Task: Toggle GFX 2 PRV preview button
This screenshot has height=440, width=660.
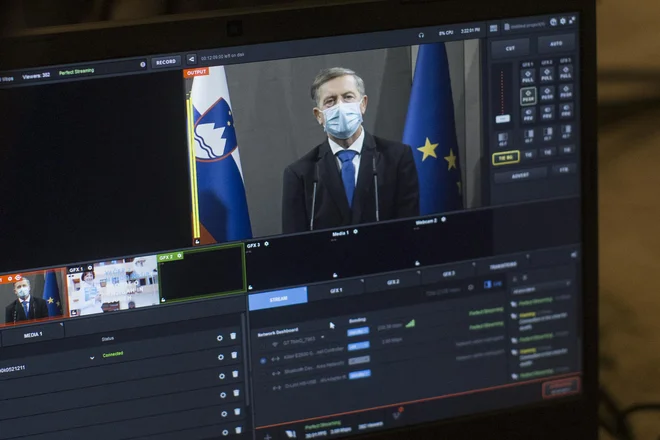Action: [547, 113]
